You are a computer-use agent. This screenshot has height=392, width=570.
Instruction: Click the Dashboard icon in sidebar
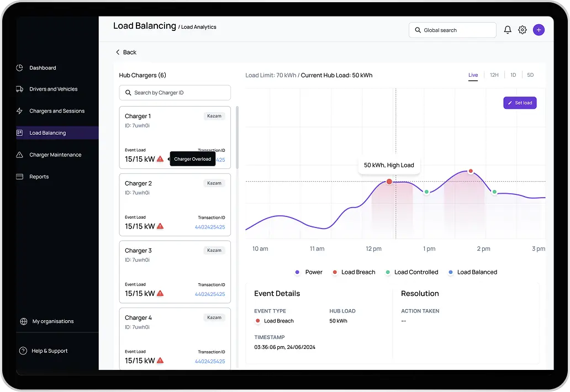tap(20, 68)
